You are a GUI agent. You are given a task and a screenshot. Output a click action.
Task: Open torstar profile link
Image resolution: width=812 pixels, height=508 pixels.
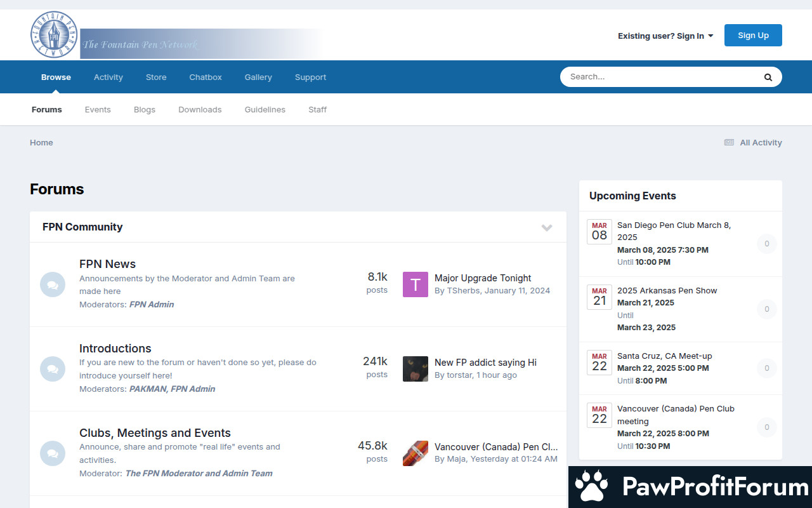coord(459,375)
